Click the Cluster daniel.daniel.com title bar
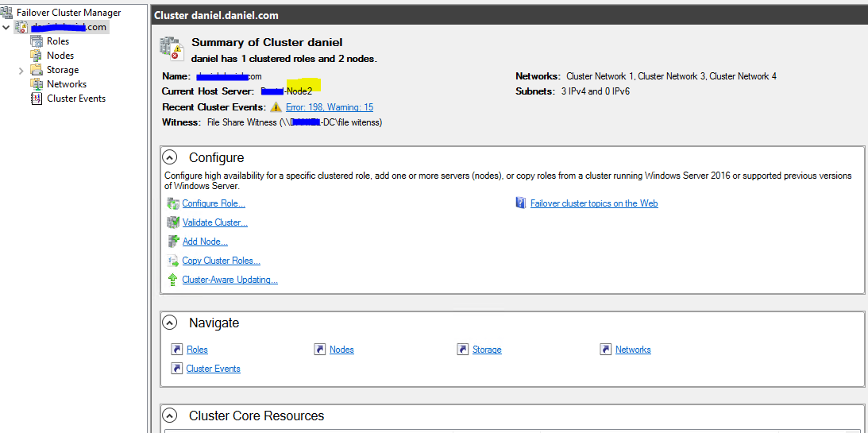 click(509, 16)
